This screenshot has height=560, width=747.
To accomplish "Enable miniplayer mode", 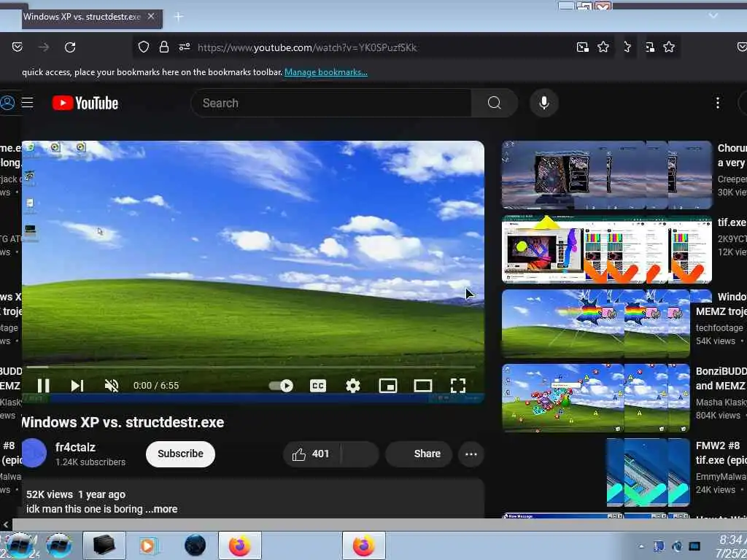I will pos(388,386).
